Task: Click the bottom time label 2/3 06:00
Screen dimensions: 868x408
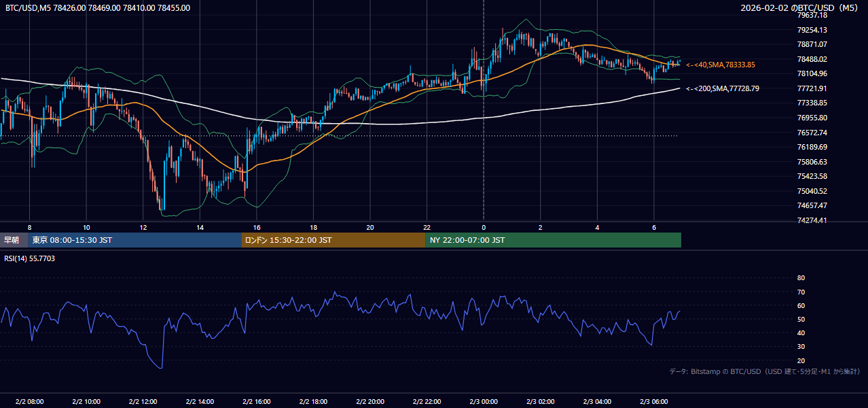Action: point(653,401)
